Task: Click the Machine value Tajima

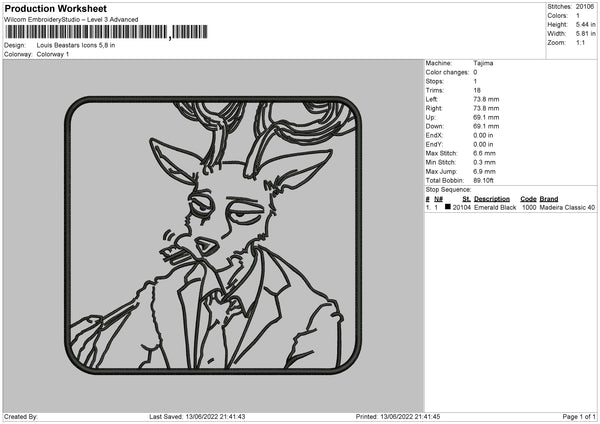Action: click(x=483, y=63)
